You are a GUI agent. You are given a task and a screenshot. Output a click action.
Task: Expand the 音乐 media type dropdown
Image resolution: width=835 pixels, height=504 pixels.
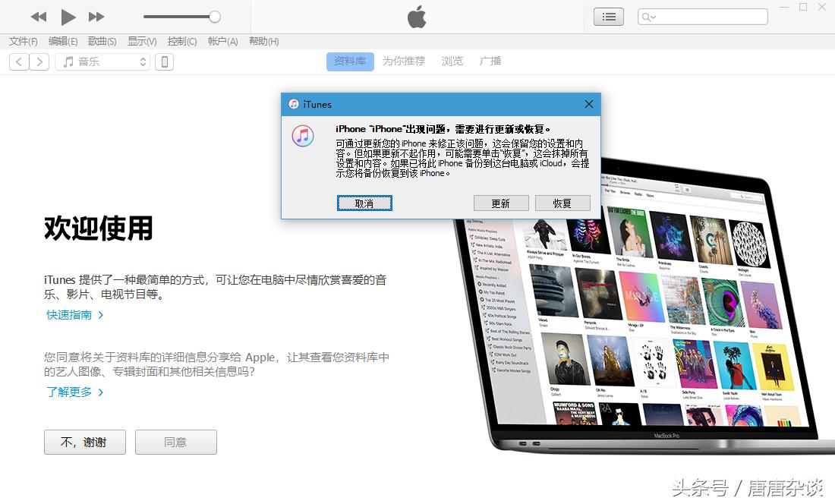pyautogui.click(x=102, y=61)
